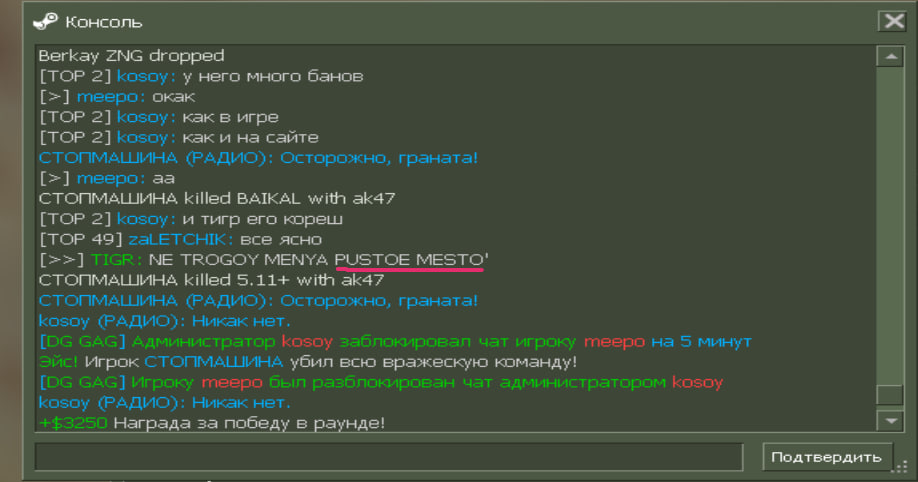Screen dimensions: 918x482
Task: Focus the console command input field
Action: tap(389, 457)
